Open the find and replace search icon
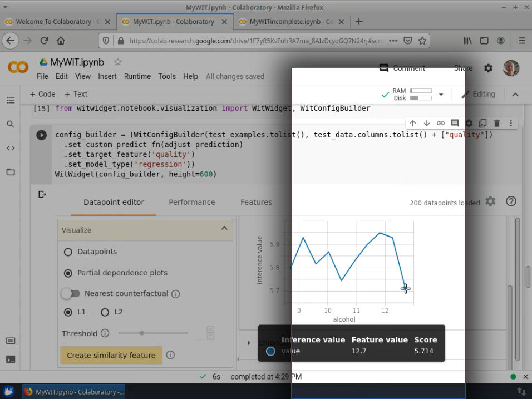The height and width of the screenshot is (399, 532). click(11, 124)
